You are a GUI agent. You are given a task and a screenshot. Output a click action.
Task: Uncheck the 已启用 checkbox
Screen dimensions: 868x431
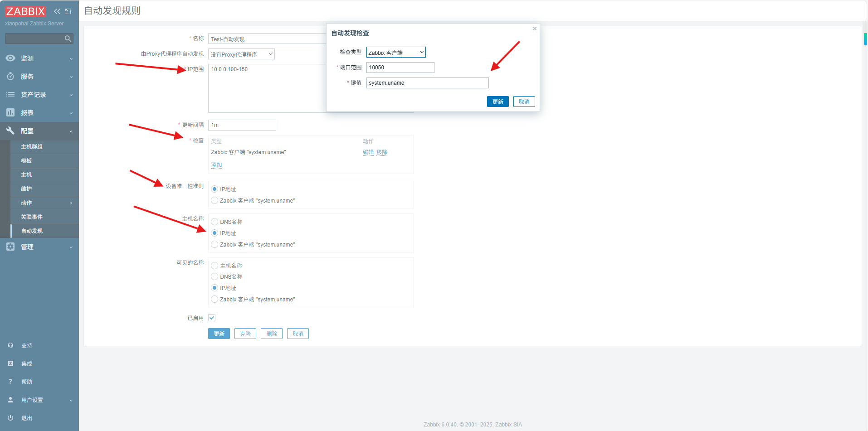tap(212, 317)
